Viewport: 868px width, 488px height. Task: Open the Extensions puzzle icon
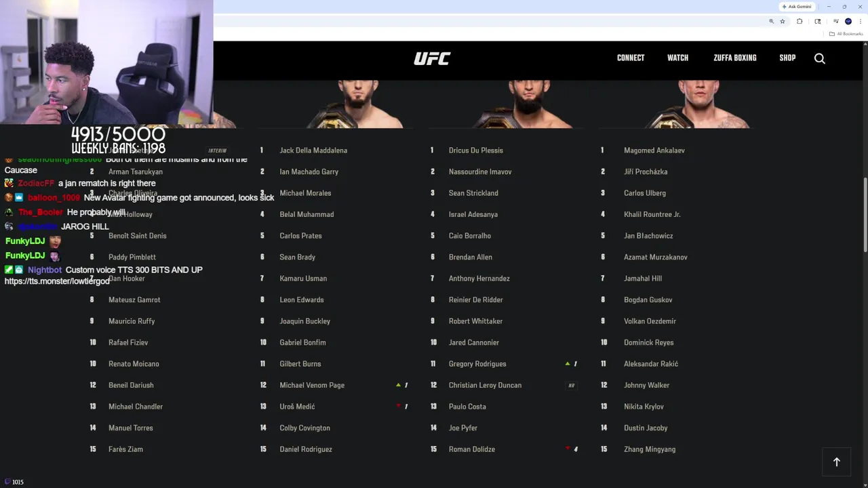[800, 22]
